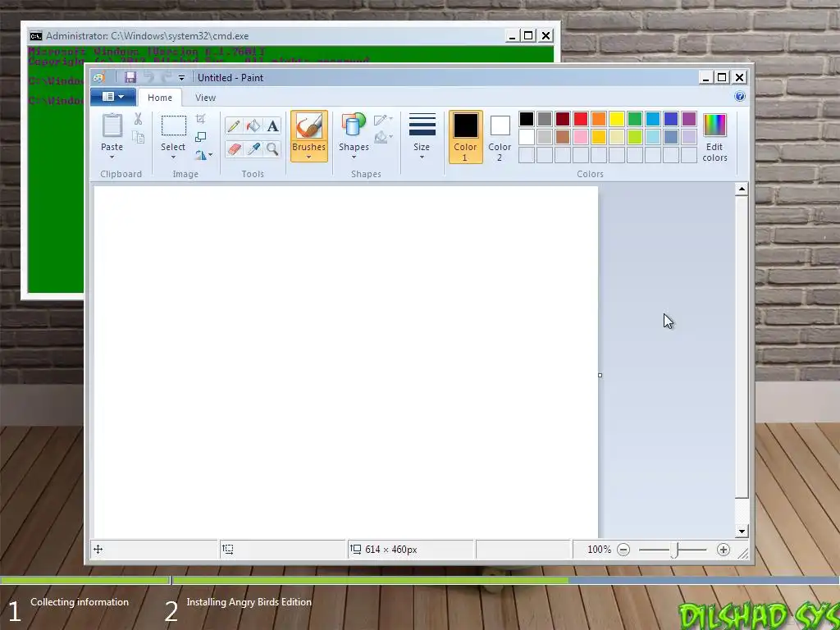Open the Rotate or flip dropdown
This screenshot has width=840, height=630.
203,155
